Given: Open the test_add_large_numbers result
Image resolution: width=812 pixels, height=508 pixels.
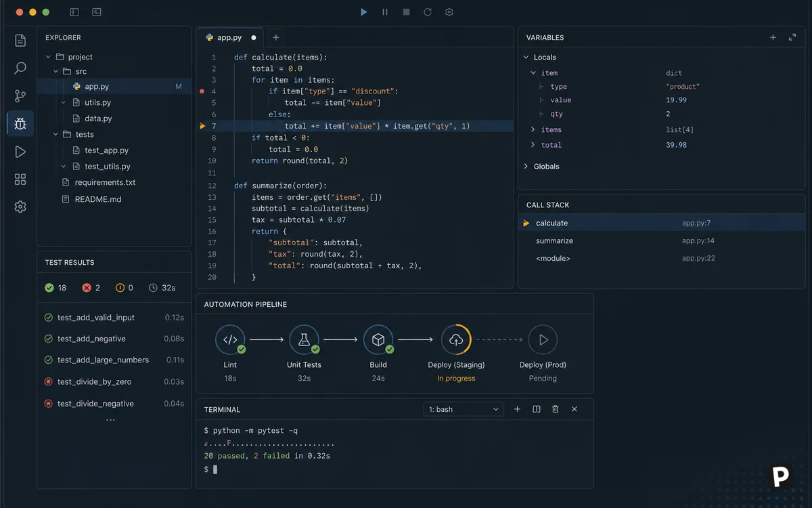Looking at the screenshot, I should (114, 360).
